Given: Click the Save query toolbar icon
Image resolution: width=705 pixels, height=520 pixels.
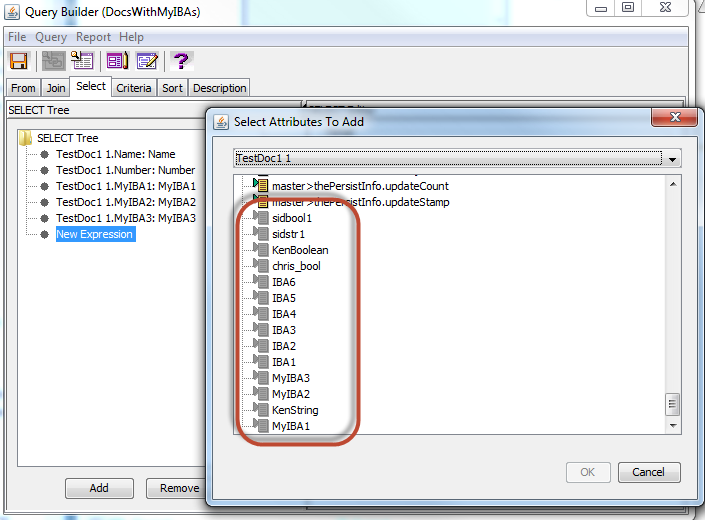Looking at the screenshot, I should [x=19, y=61].
